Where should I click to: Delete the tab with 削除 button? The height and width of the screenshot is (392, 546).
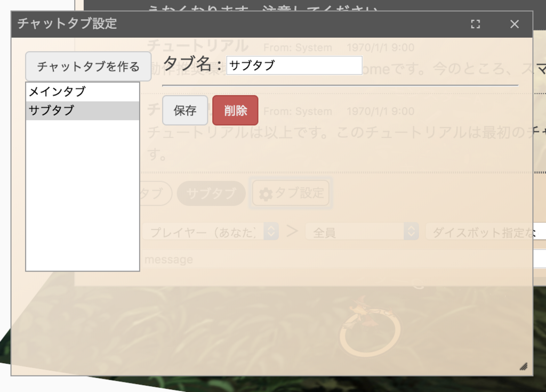[x=235, y=111]
